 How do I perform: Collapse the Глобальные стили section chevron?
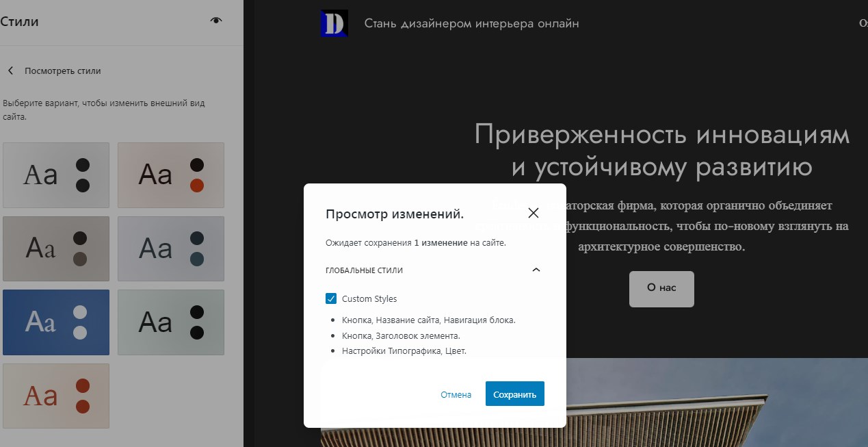coord(536,270)
